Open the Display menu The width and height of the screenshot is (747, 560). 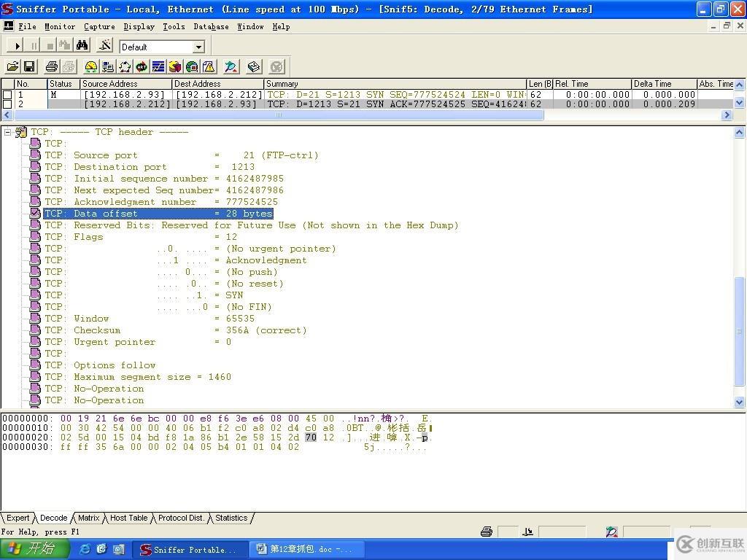click(139, 27)
